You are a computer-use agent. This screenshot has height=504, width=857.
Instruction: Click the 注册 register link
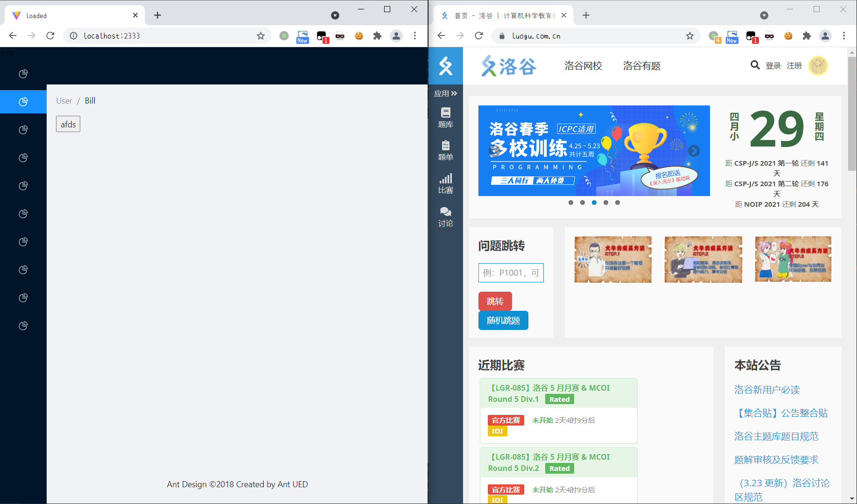pyautogui.click(x=794, y=65)
